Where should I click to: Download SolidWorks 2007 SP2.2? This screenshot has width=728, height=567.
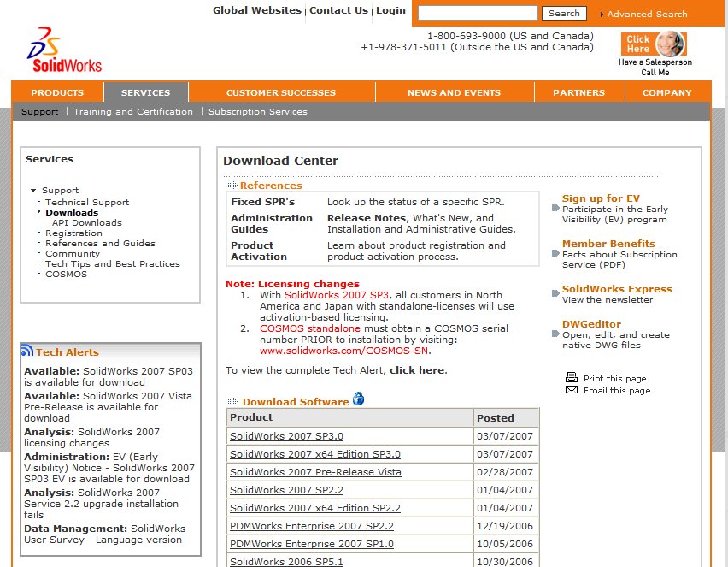tap(286, 490)
